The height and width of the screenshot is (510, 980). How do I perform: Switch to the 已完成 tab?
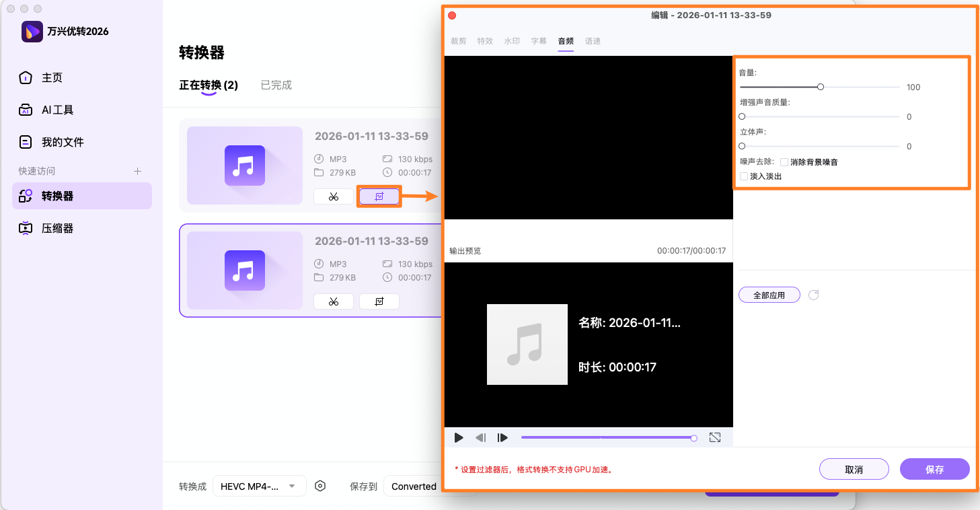(x=276, y=85)
